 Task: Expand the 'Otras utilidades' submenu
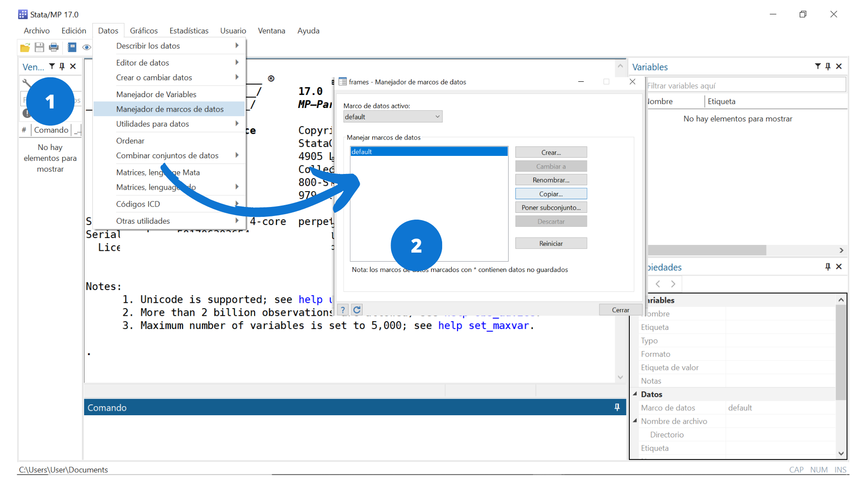click(x=237, y=221)
